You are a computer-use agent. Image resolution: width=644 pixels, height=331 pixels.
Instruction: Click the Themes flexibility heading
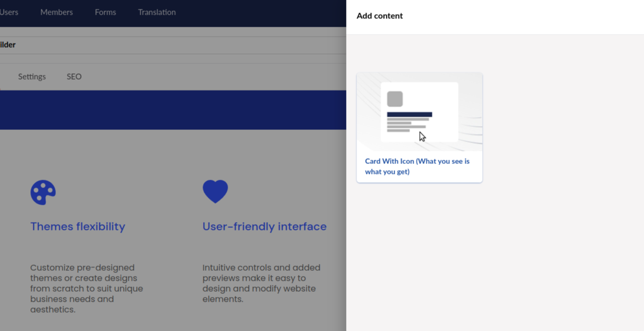(x=77, y=226)
